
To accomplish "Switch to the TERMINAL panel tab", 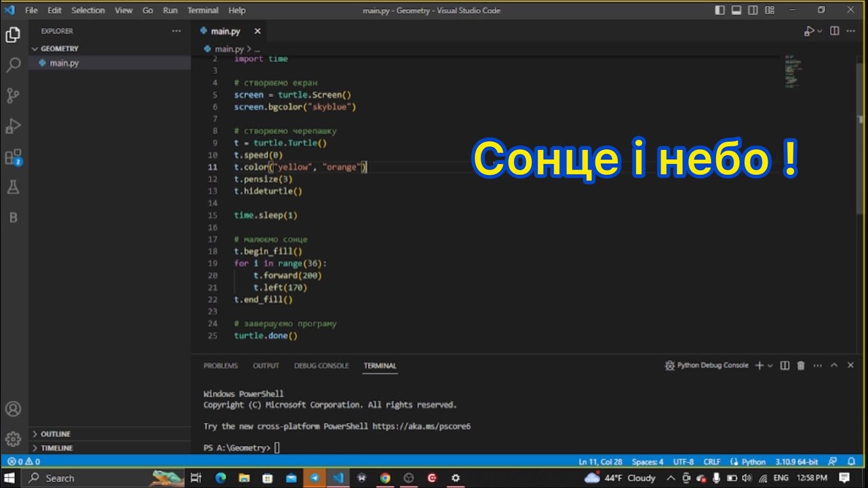I will pos(380,365).
